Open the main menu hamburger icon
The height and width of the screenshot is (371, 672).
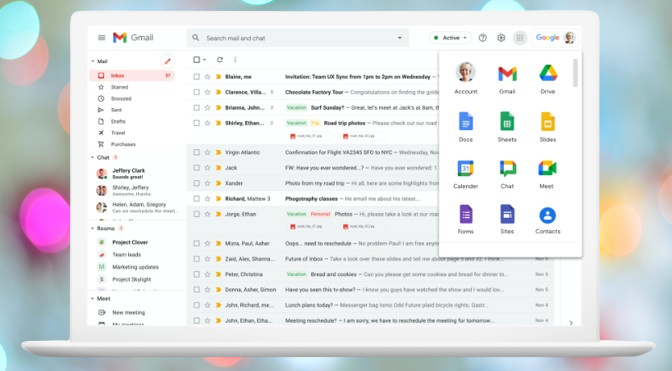coord(102,38)
